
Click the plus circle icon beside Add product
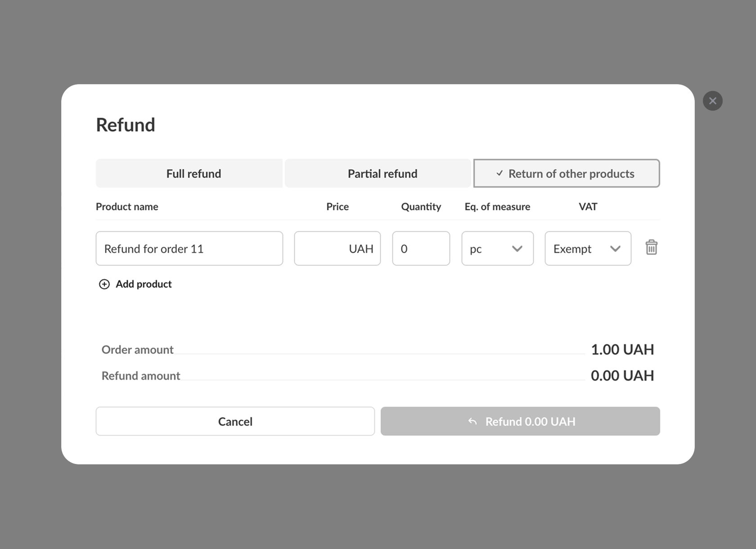click(104, 284)
